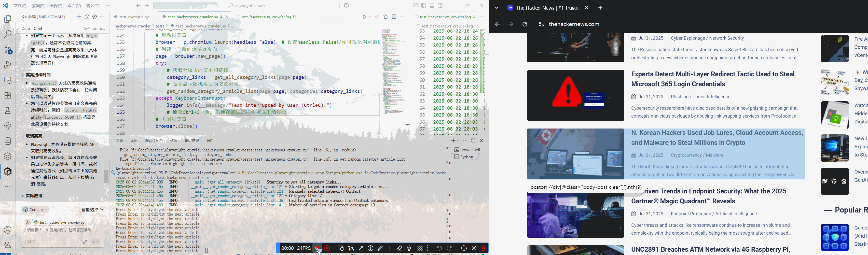Click thehackernews.com address bar
This screenshot has width=868, height=255.
click(x=574, y=24)
